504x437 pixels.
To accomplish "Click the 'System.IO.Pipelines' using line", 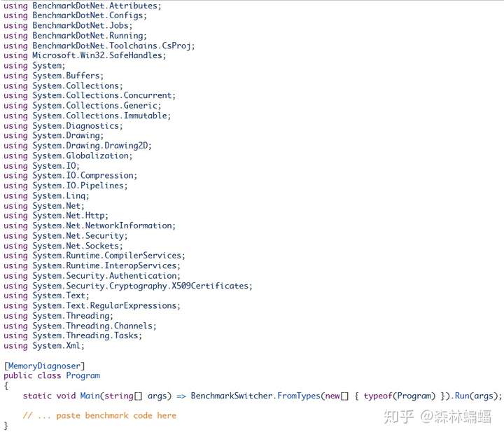I will click(x=66, y=186).
